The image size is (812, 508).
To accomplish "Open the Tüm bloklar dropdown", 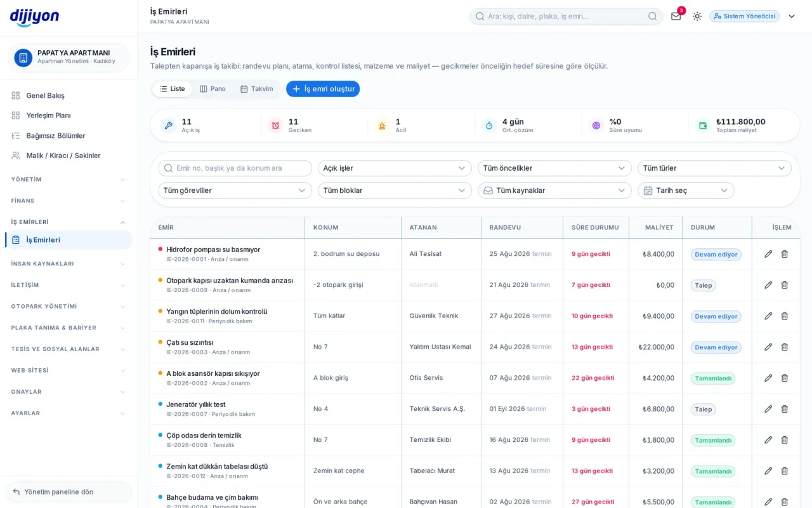I will point(395,190).
